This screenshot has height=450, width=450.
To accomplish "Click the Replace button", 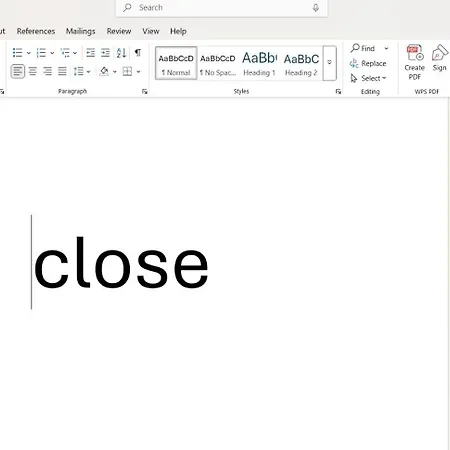I will [x=368, y=63].
